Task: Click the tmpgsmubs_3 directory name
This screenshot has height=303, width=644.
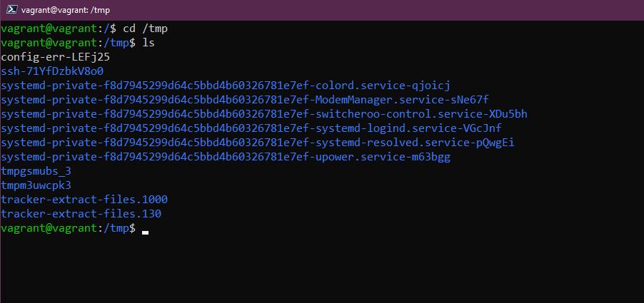Action: pyautogui.click(x=36, y=171)
